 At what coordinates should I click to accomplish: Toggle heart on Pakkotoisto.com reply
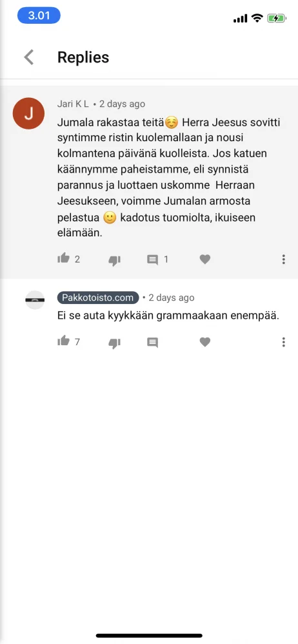tap(205, 342)
